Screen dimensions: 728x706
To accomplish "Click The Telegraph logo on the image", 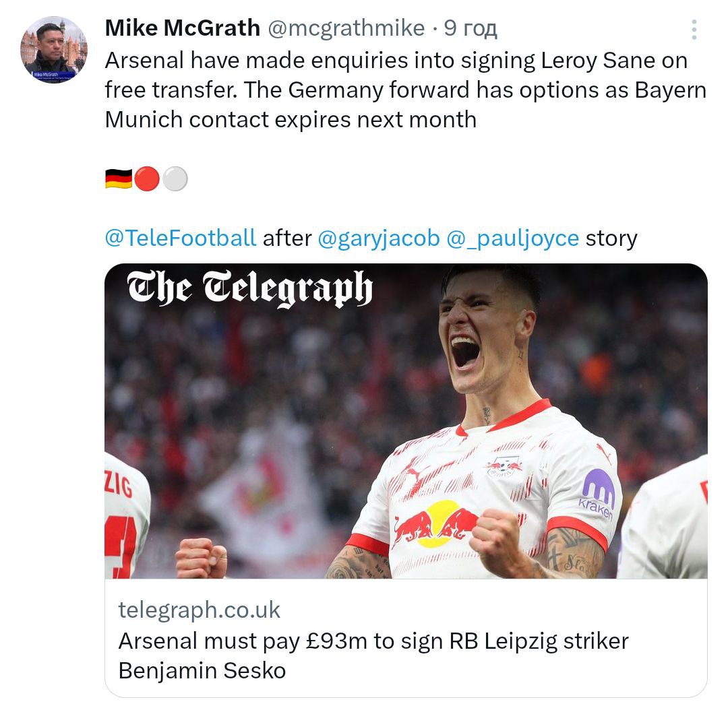I will pos(249,290).
